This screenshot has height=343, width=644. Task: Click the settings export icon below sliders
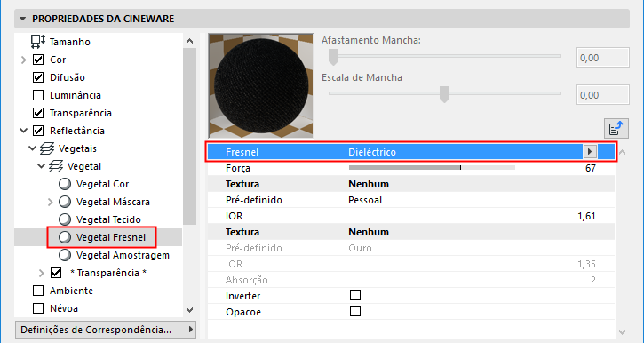(x=616, y=129)
